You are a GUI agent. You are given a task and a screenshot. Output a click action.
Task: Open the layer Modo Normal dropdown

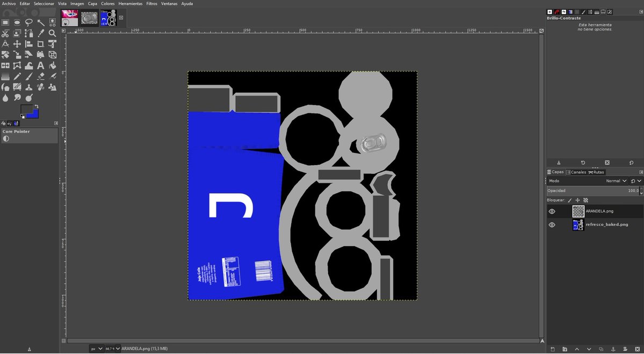coord(587,181)
